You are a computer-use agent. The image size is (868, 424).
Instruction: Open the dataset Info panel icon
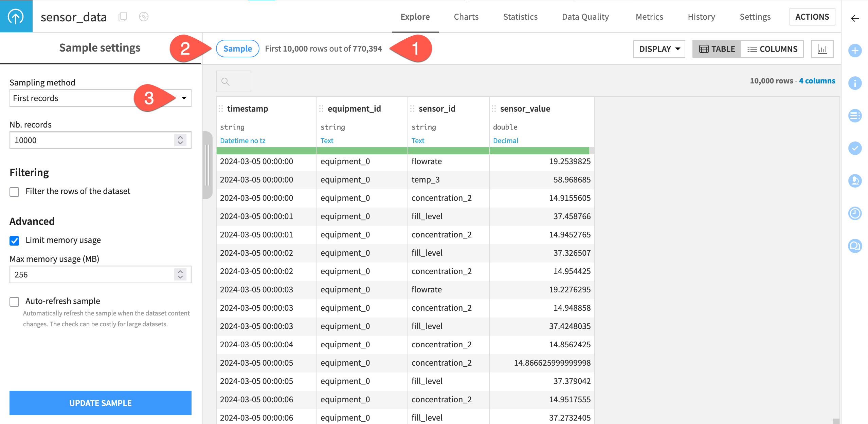855,82
